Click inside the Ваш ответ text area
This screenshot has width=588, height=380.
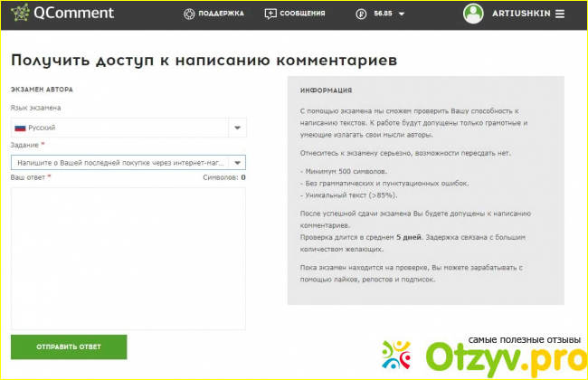click(128, 257)
